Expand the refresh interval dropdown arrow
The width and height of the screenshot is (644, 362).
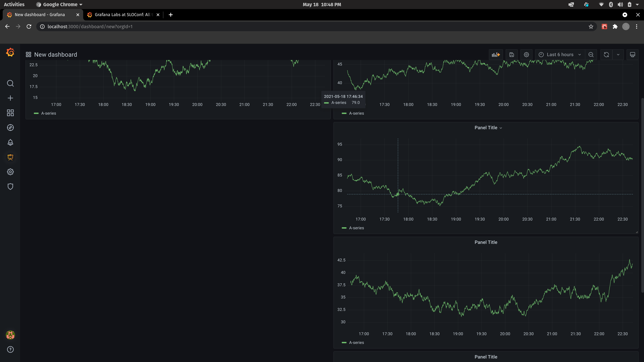(x=619, y=54)
